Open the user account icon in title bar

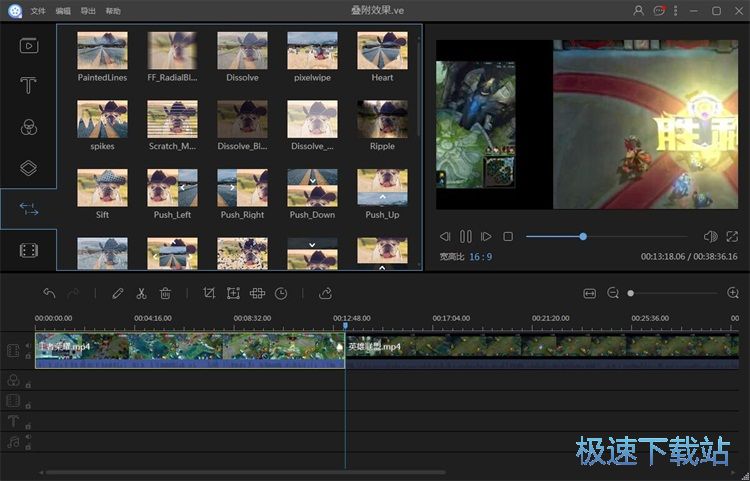pos(638,11)
